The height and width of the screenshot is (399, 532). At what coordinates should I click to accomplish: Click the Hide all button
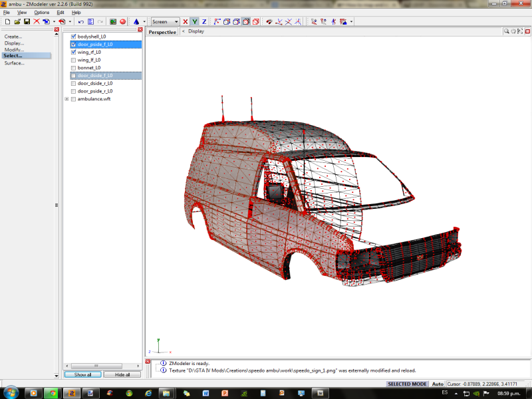click(122, 374)
